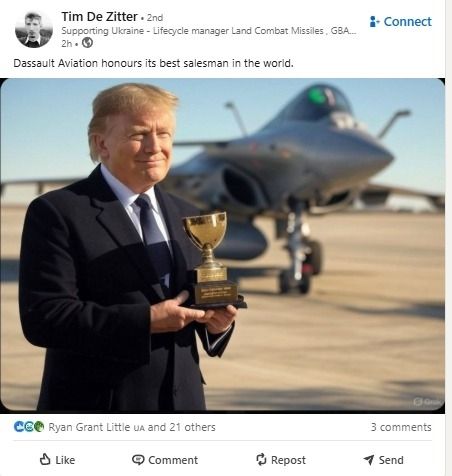Viewport: 452px width, 476px height.
Task: Click the globe visibility icon beside 2h
Action: [87, 43]
